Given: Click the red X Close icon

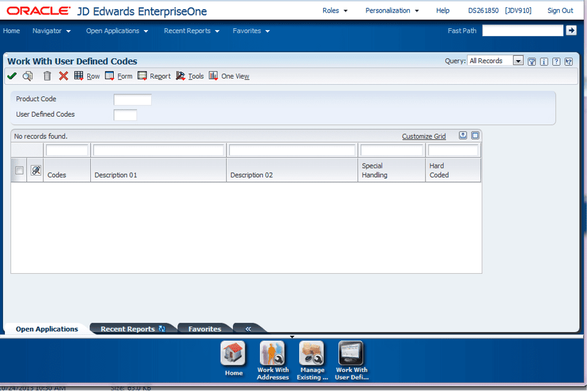Looking at the screenshot, I should tap(63, 76).
